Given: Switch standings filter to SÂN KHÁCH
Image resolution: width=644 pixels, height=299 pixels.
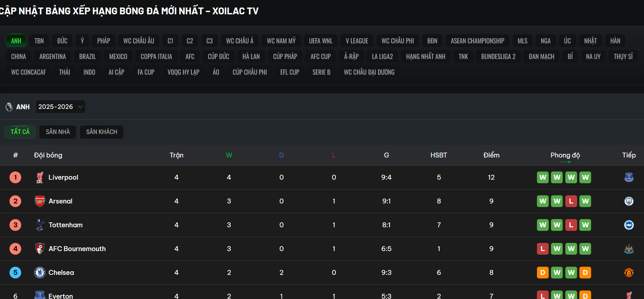Looking at the screenshot, I should [102, 132].
